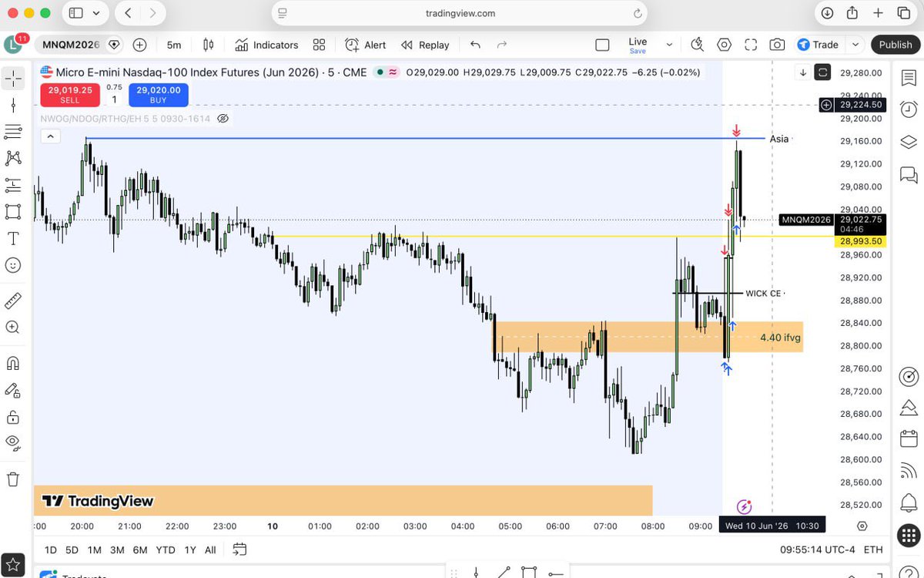The width and height of the screenshot is (924, 578).
Task: Collapse the indicator legend chevron
Action: 50,136
